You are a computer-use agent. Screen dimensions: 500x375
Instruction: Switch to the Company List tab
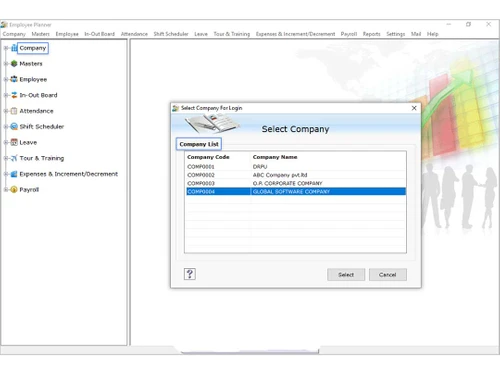(199, 144)
